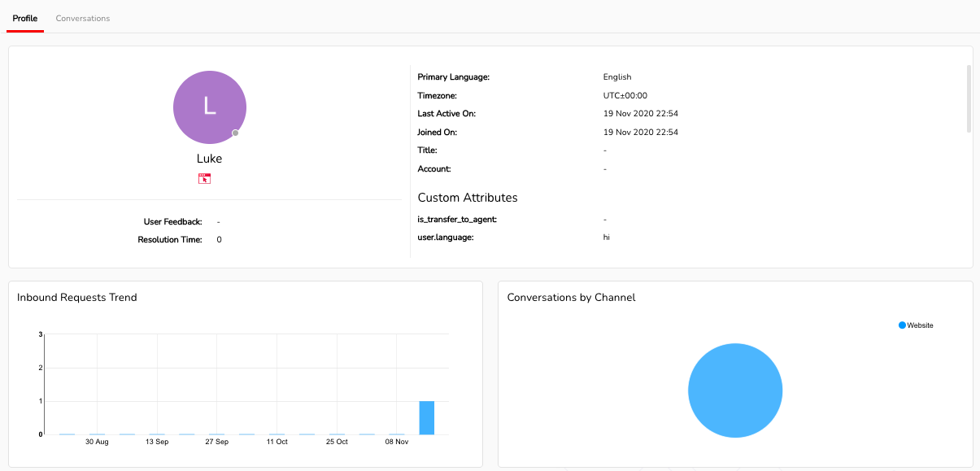
Task: Click the user.language attribute label
Action: coord(446,238)
